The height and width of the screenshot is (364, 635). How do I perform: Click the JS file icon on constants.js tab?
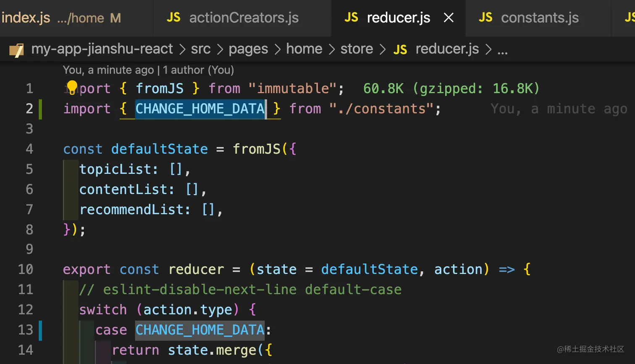[x=485, y=18]
